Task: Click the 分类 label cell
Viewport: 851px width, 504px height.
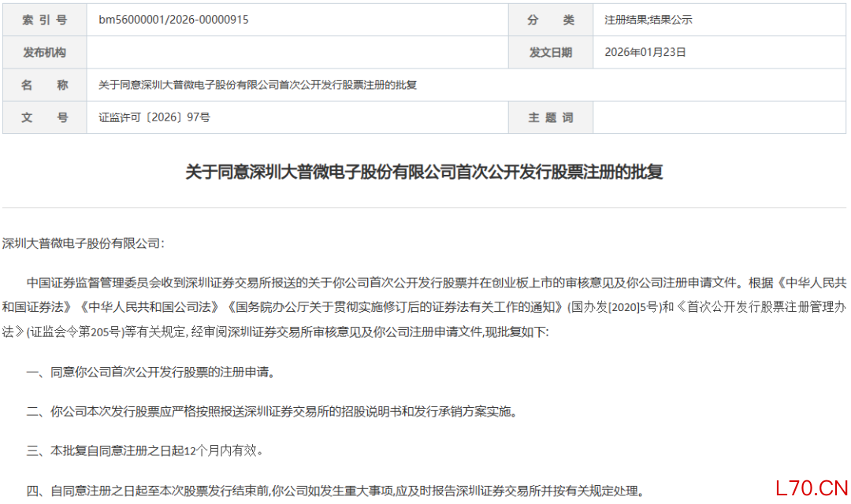Action: point(550,20)
